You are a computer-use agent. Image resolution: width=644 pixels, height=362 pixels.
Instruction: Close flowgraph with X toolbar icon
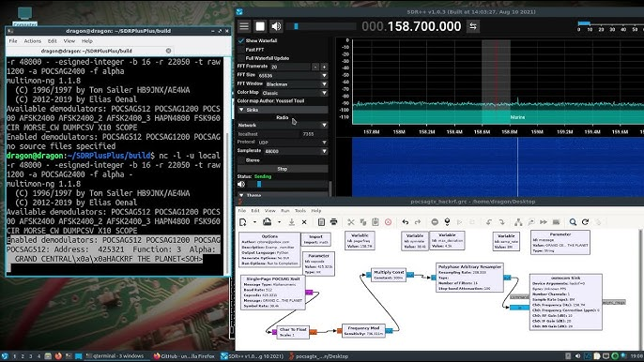coord(304,222)
